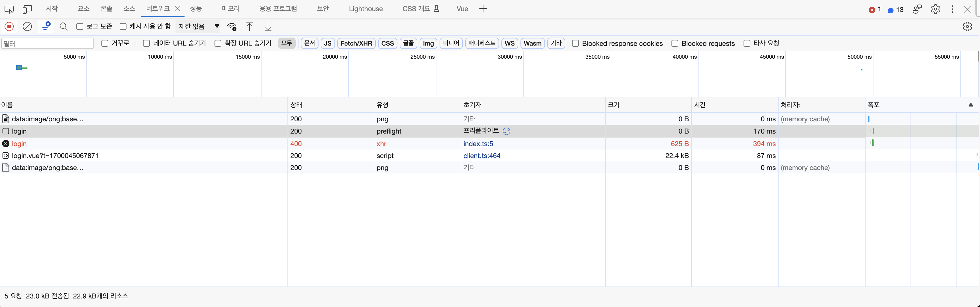Open the 제한 없음 throttling dropdown
The width and height of the screenshot is (980, 307).
click(x=199, y=26)
